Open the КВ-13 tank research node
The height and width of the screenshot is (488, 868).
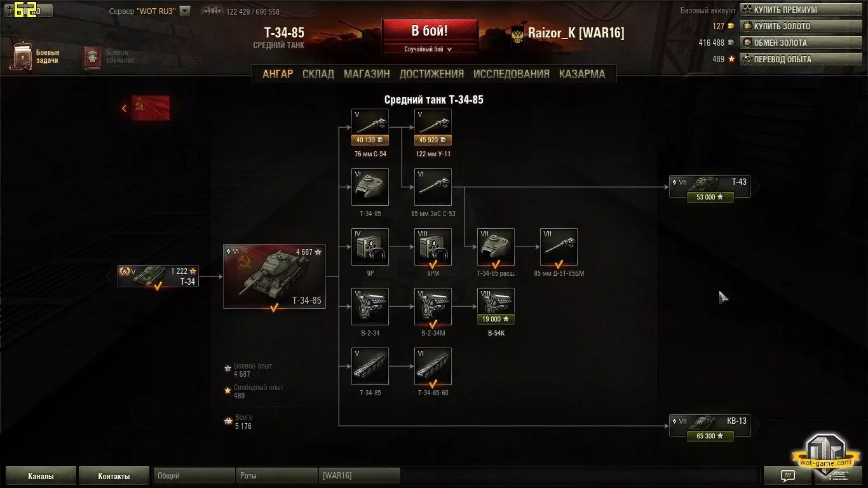click(710, 426)
